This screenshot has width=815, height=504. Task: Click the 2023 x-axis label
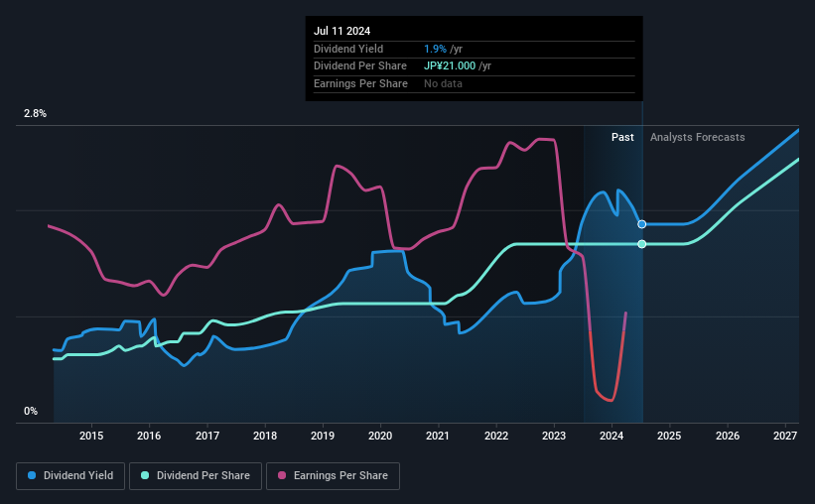click(x=554, y=436)
